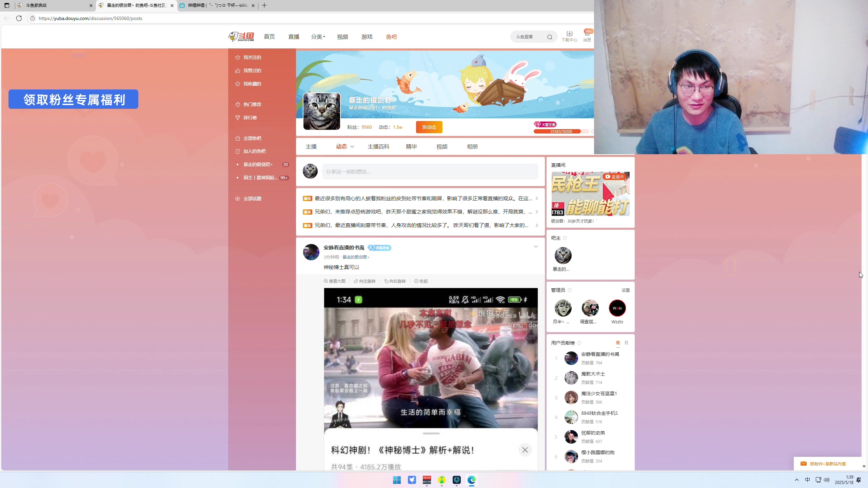Open 首页 in the top navigation
The image size is (868, 488).
(270, 37)
